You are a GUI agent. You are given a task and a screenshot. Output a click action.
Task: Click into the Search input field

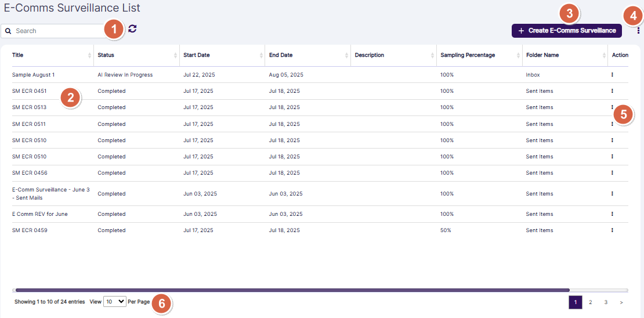[58, 31]
